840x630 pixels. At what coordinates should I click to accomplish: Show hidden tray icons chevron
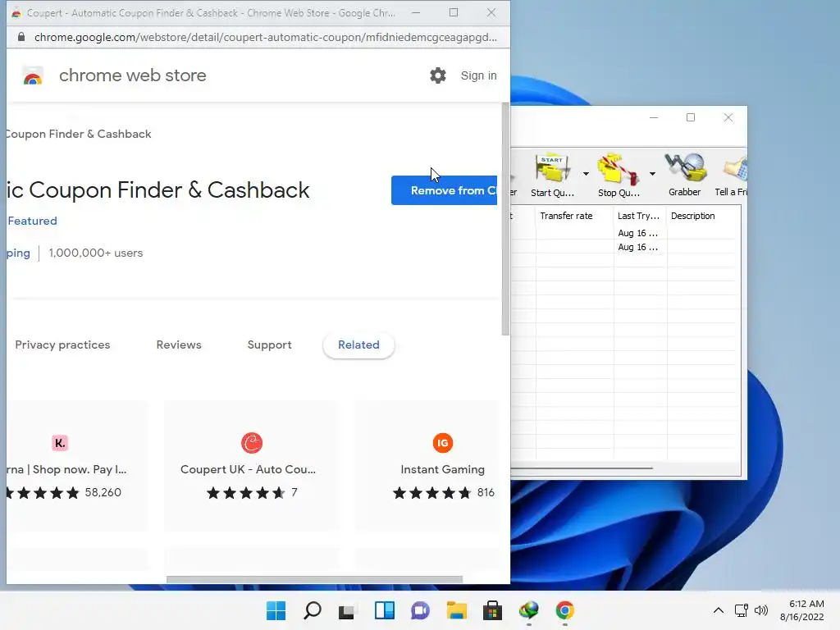719,610
